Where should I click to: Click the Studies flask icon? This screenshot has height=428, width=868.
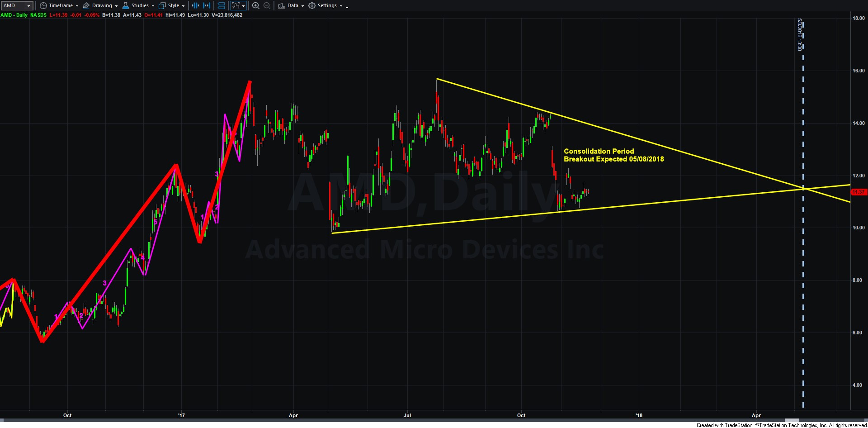click(126, 6)
